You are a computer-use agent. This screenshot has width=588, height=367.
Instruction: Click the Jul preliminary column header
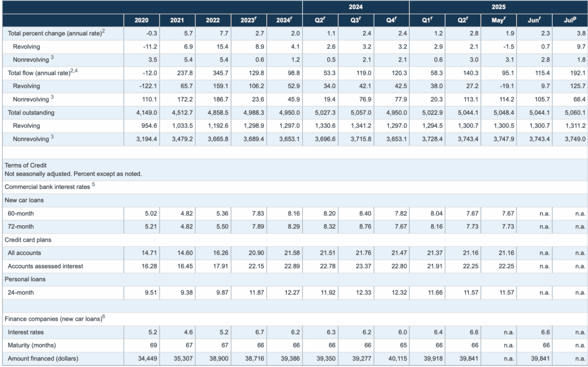[570, 19]
